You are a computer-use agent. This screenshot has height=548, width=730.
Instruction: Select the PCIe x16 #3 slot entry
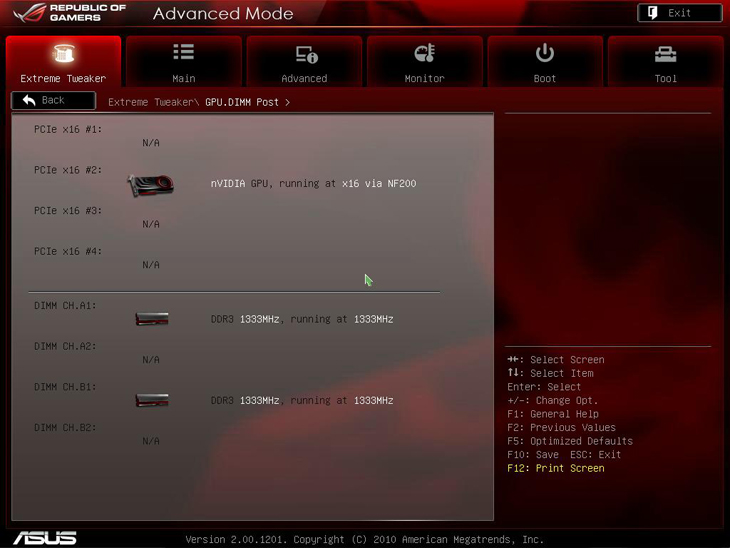point(68,211)
